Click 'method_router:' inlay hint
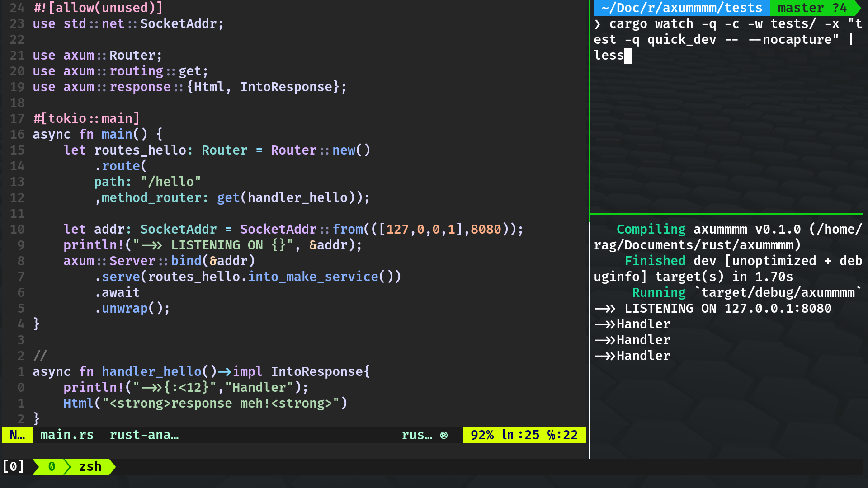 155,198
